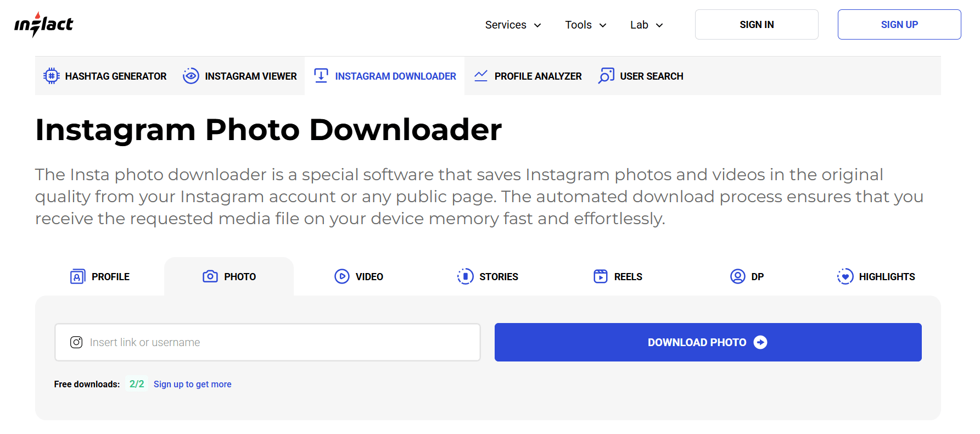The height and width of the screenshot is (434, 980).
Task: Select the INSTAGRAM DOWNLOADER tab
Action: click(x=385, y=76)
